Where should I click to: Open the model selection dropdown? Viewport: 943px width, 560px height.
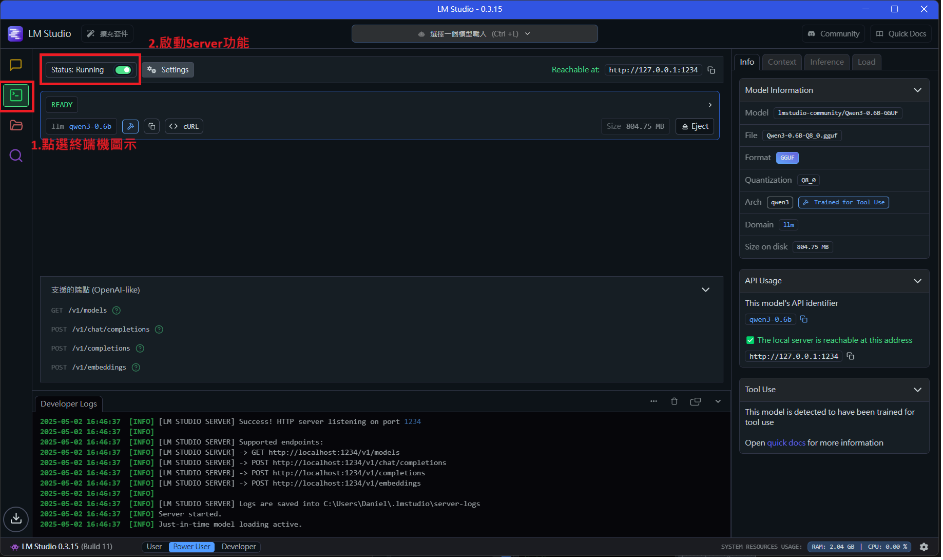click(x=474, y=34)
